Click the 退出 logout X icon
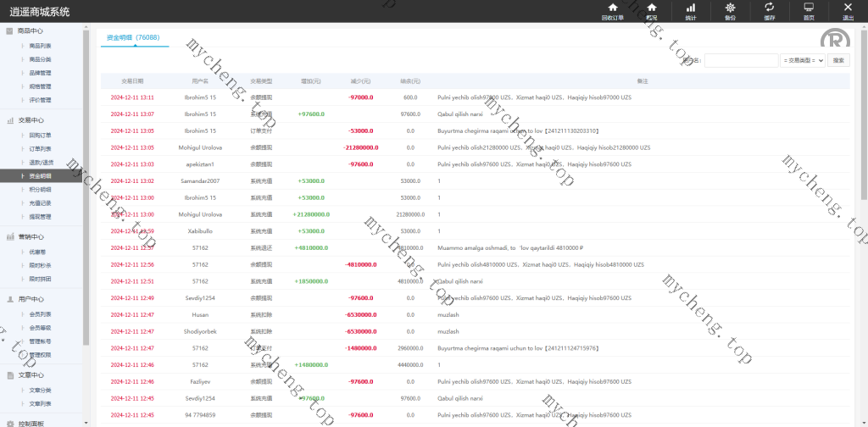 tap(848, 10)
